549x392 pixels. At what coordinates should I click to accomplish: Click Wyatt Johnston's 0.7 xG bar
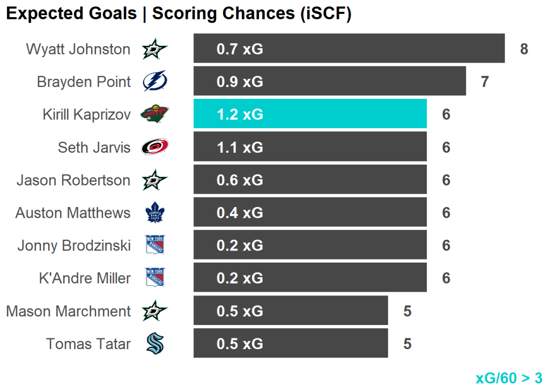[348, 49]
